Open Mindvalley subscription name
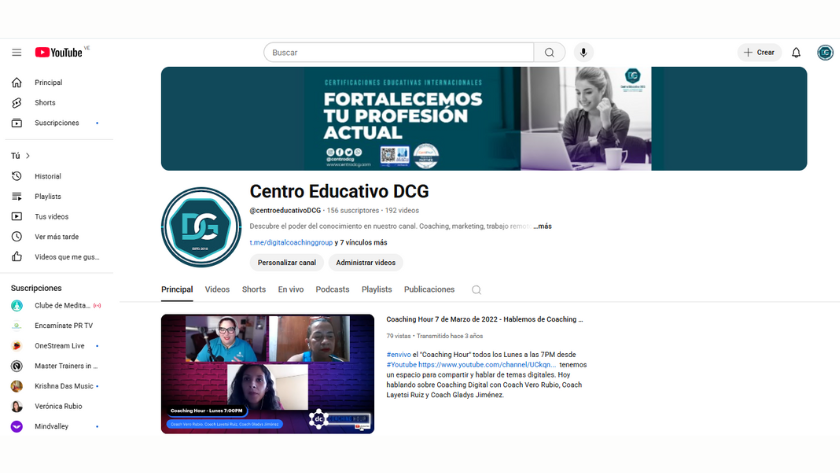 pos(51,426)
